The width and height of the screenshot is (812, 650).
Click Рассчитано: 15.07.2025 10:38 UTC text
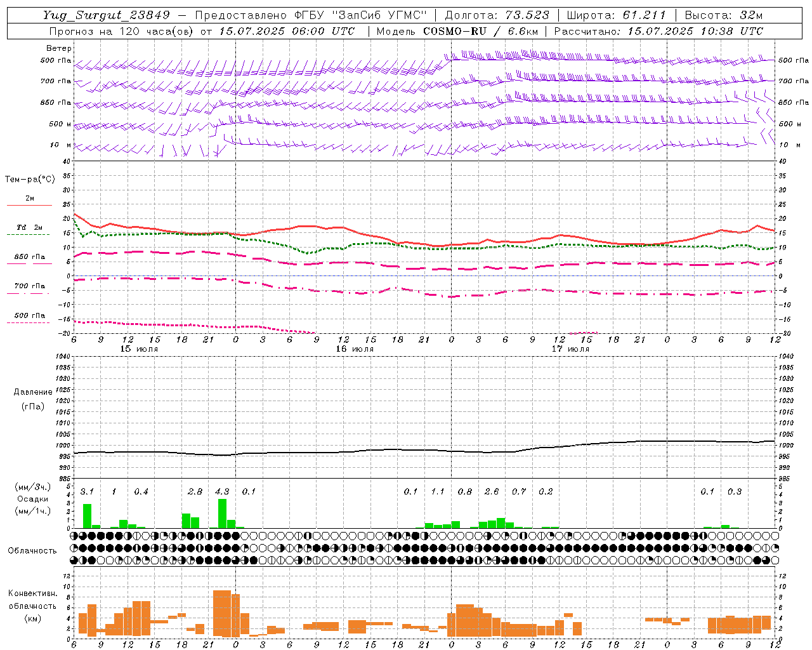(658, 31)
